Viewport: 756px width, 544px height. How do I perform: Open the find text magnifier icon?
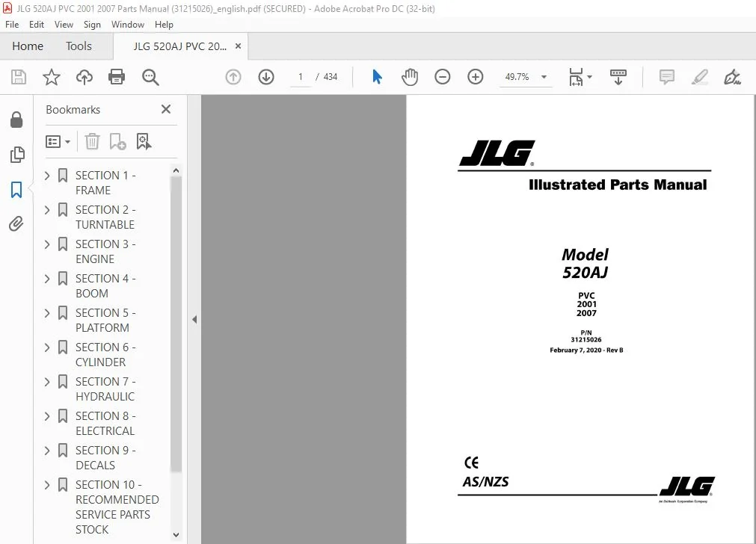coord(150,77)
